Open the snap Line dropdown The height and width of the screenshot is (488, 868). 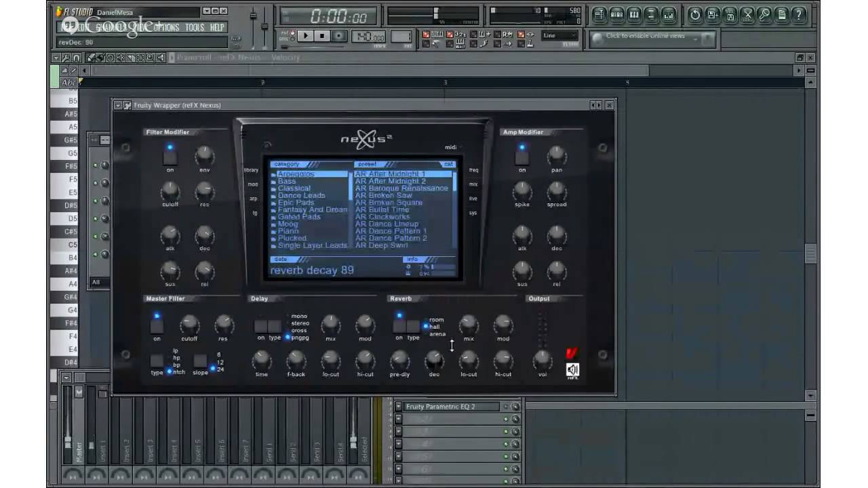(x=559, y=36)
